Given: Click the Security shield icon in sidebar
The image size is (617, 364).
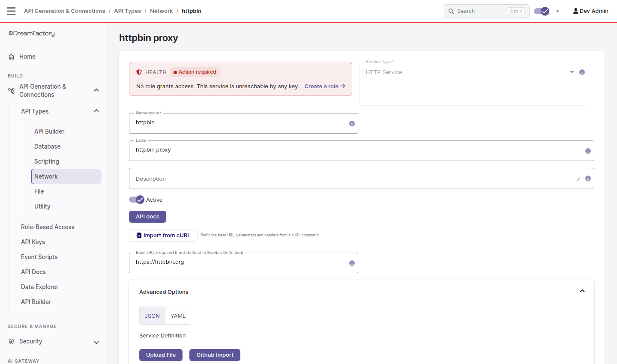Looking at the screenshot, I should (12, 341).
